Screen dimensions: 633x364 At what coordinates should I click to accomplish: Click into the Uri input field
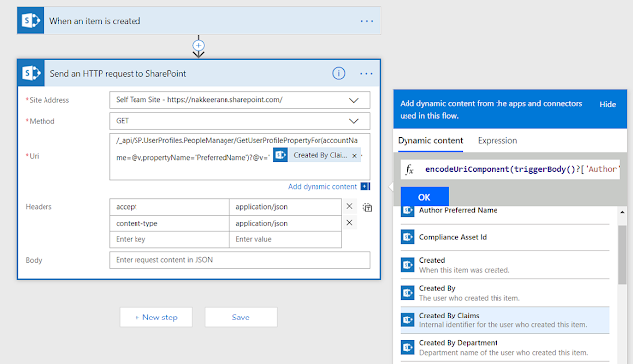(x=239, y=156)
